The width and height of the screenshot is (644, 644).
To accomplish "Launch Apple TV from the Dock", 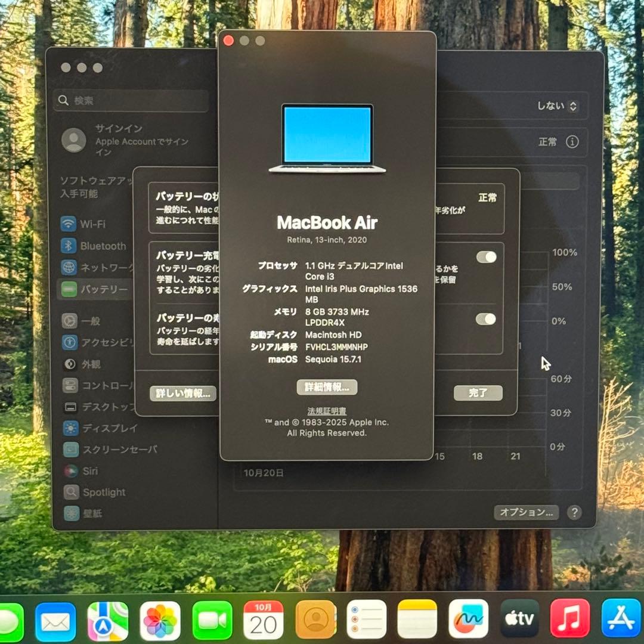I will tap(519, 618).
